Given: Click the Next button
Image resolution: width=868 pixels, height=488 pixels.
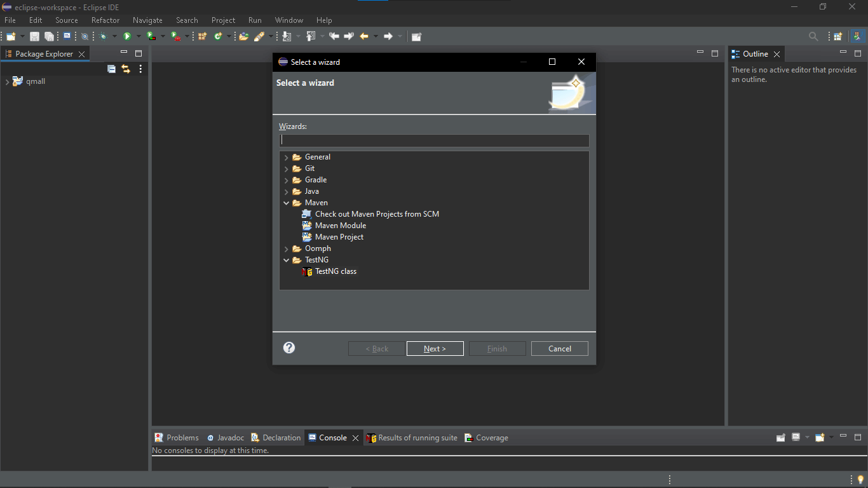Looking at the screenshot, I should (435, 348).
